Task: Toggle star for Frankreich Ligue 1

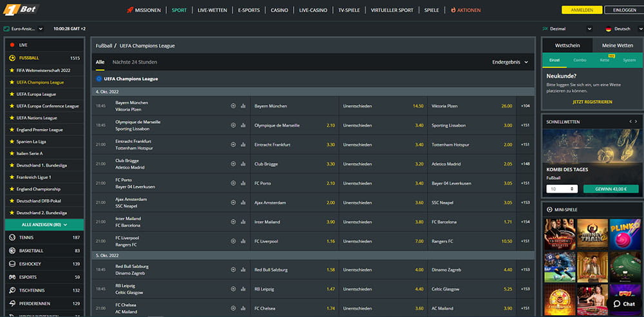Action: tap(12, 177)
